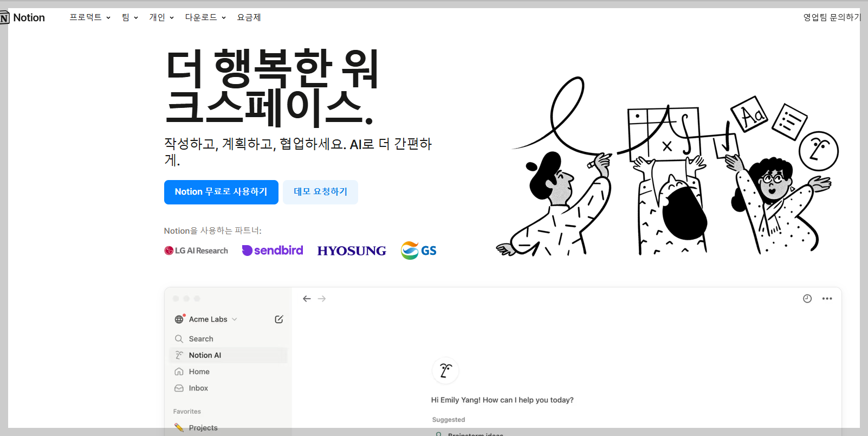Viewport: 868px width, 436px height.
Task: Click the Notion logo icon
Action: (4, 18)
